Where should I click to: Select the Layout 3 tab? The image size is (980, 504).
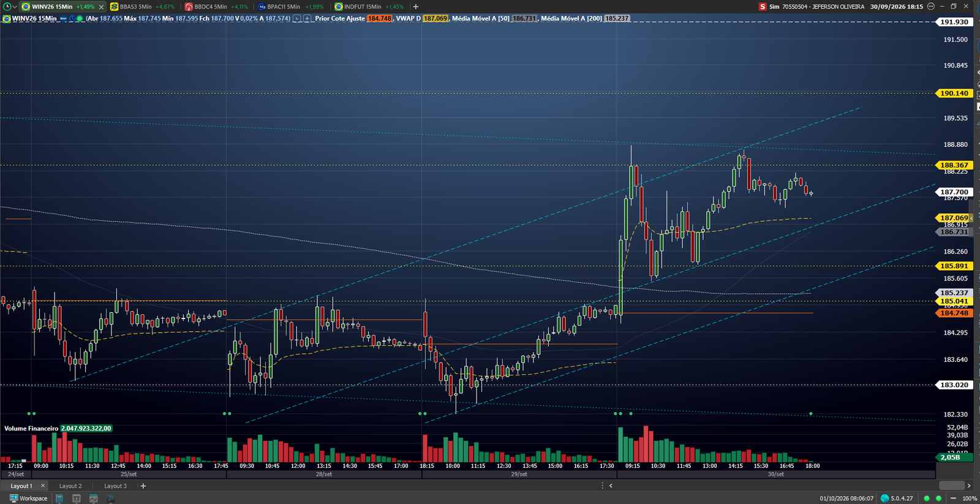(115, 486)
